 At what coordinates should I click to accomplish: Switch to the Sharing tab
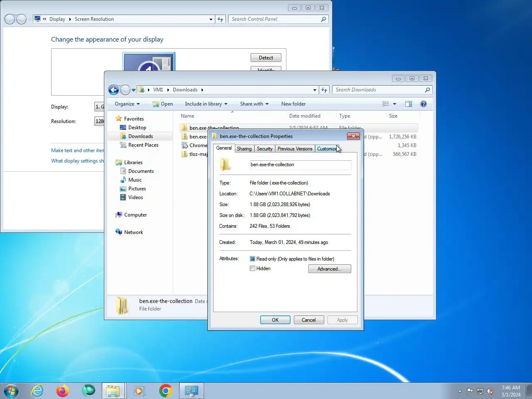(244, 149)
